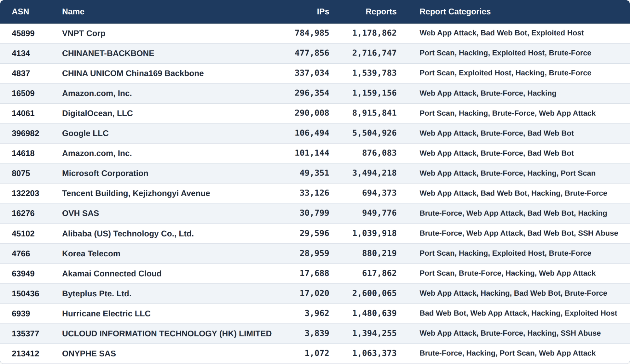Click the Reports column header

[x=381, y=12]
